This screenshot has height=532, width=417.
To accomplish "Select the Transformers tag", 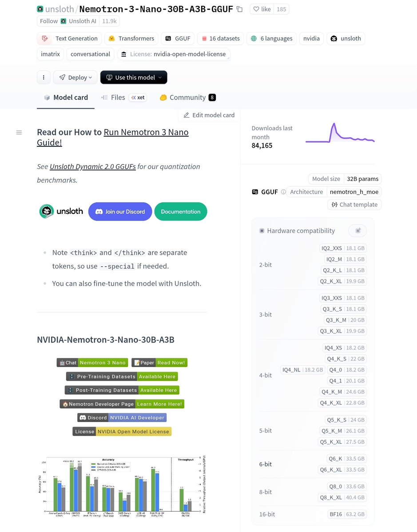I will coord(131,38).
